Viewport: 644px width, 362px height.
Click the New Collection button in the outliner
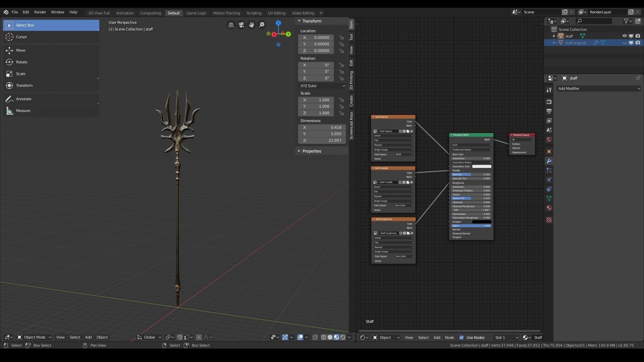click(x=638, y=21)
